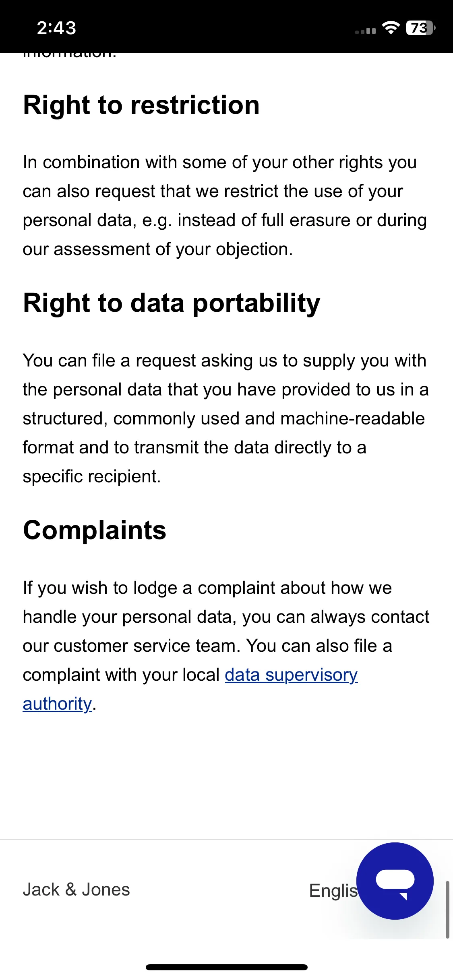
Task: Tap the data portability paragraph text
Action: pos(226,418)
